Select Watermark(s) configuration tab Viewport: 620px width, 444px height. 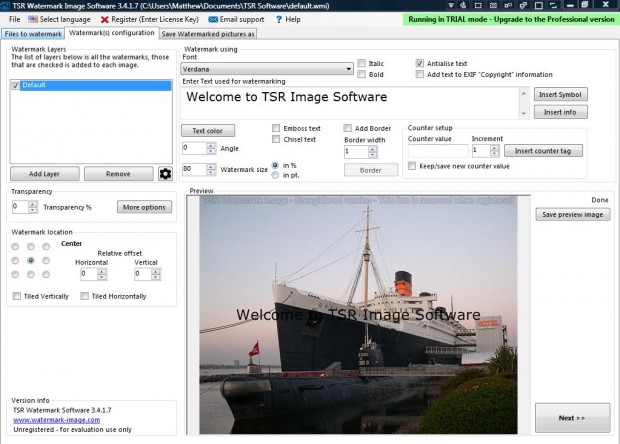[112, 33]
